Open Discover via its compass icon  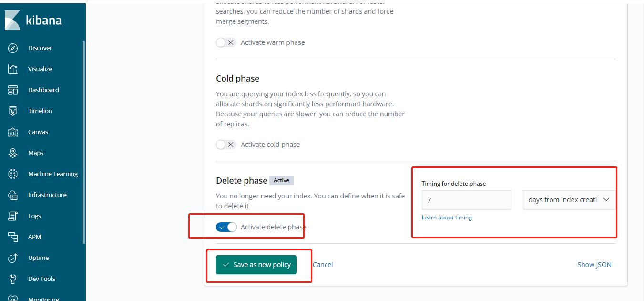tap(13, 48)
